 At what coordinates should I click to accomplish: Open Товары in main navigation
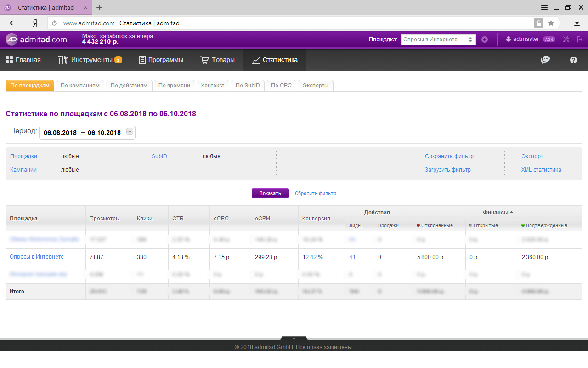click(x=218, y=60)
